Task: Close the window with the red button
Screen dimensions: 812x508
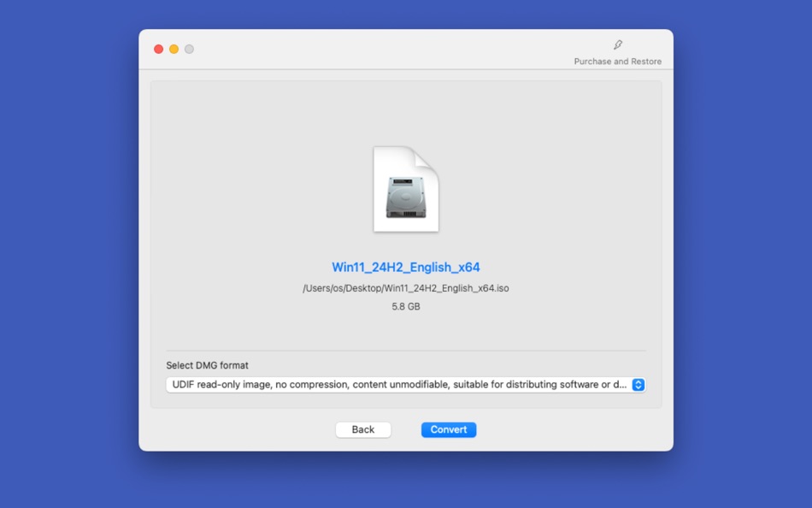Action: [x=158, y=49]
